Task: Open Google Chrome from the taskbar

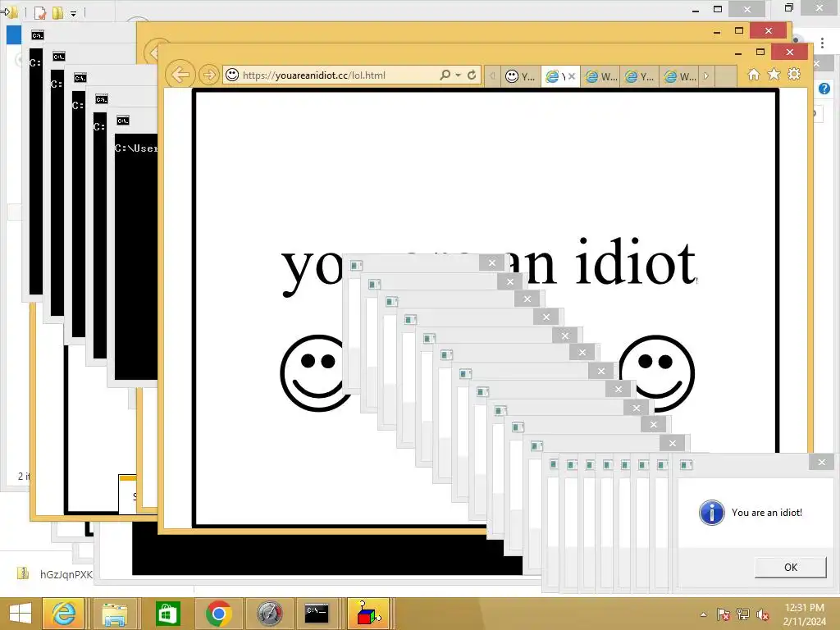Action: tap(218, 614)
